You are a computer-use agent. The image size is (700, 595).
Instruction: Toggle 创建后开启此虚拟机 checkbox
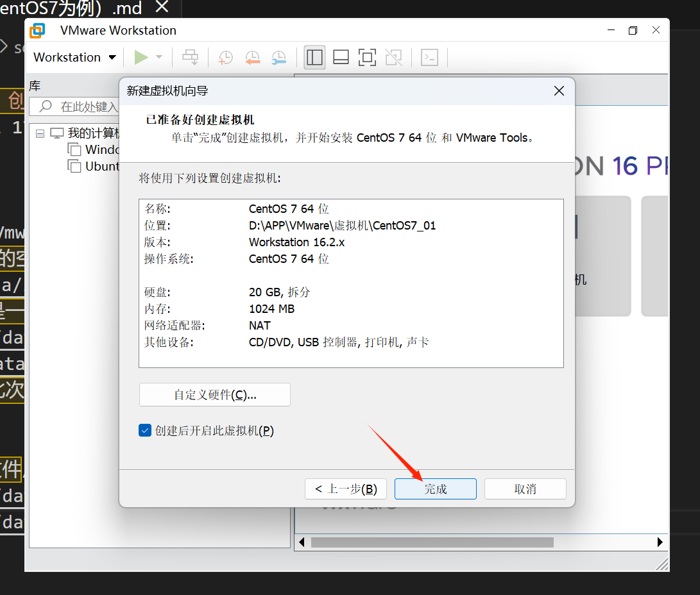coord(145,430)
